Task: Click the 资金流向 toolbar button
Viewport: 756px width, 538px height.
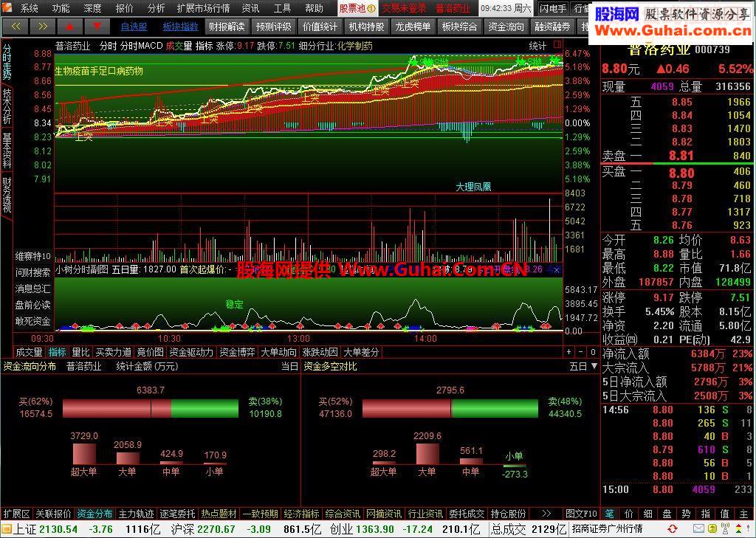Action: (x=506, y=27)
